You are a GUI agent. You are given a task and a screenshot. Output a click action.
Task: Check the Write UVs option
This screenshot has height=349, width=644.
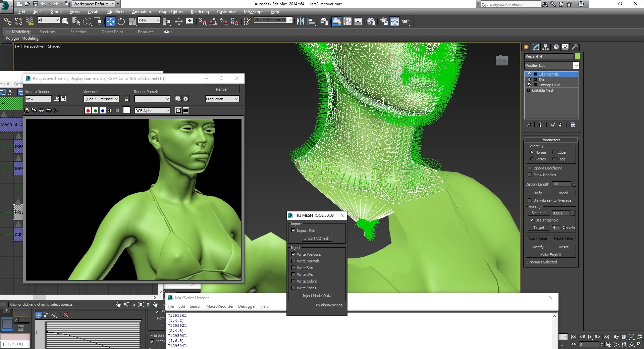[x=293, y=275]
